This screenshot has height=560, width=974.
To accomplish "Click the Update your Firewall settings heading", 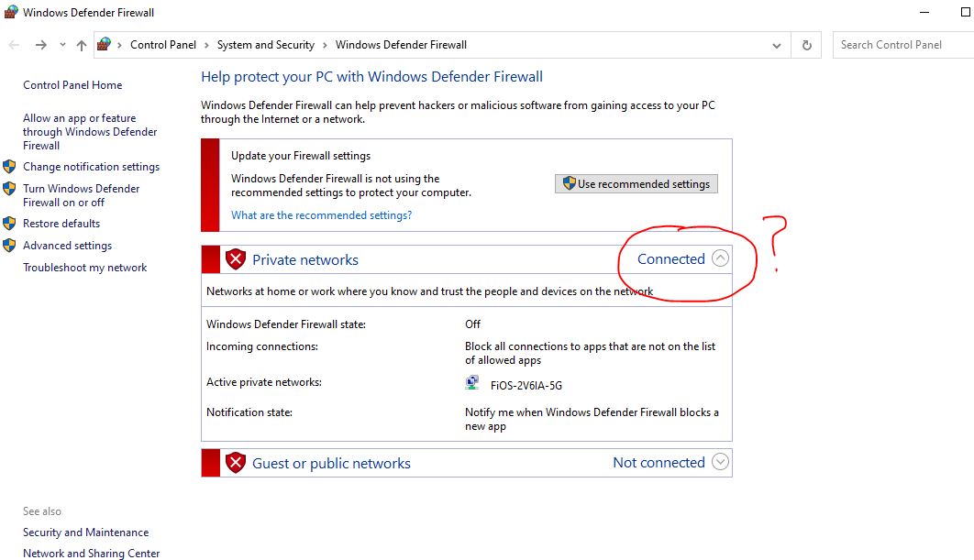I will click(301, 156).
